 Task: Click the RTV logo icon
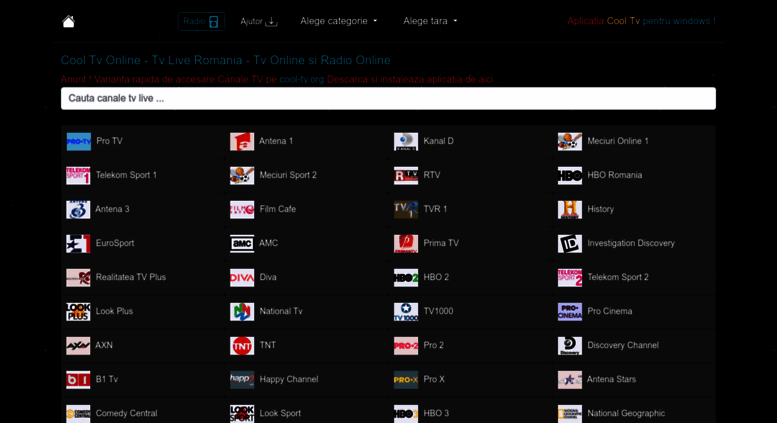pyautogui.click(x=406, y=175)
